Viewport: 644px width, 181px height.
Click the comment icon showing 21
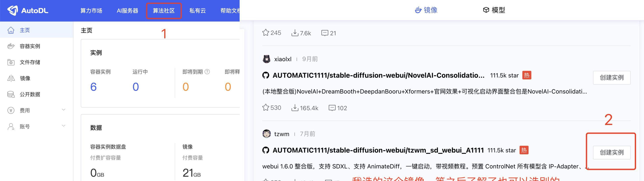(324, 33)
